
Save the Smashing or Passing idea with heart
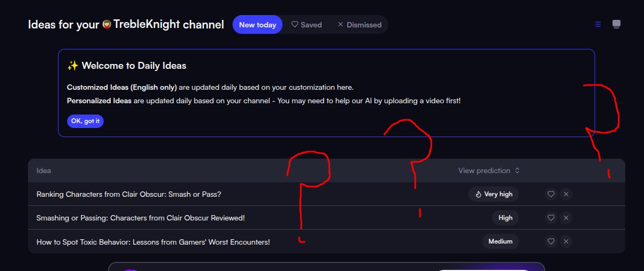coord(551,218)
